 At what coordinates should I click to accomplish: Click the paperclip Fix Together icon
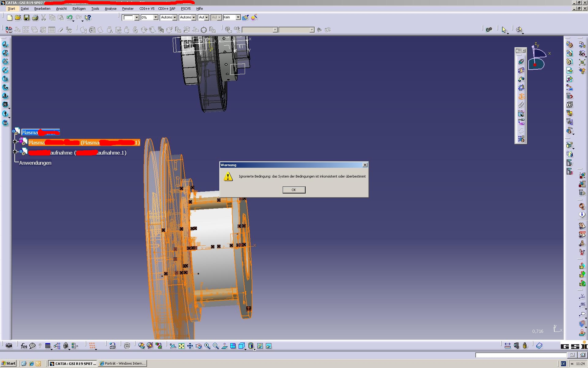tap(521, 105)
